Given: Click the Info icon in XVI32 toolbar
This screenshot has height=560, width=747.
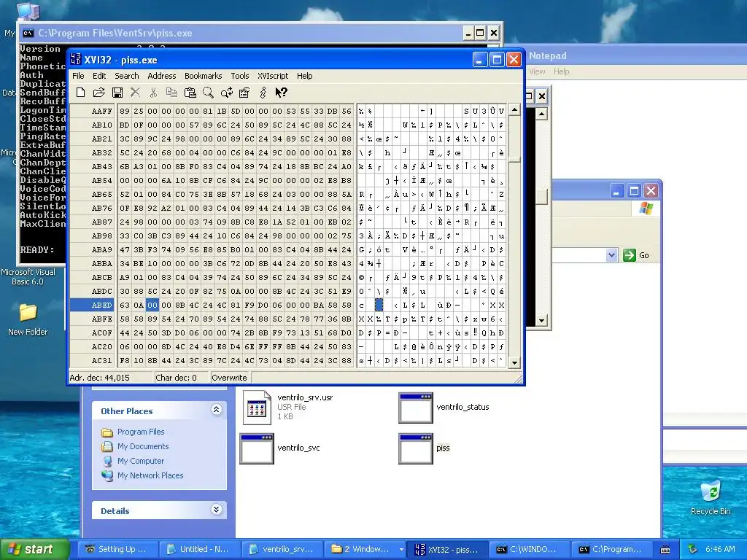Looking at the screenshot, I should (263, 93).
